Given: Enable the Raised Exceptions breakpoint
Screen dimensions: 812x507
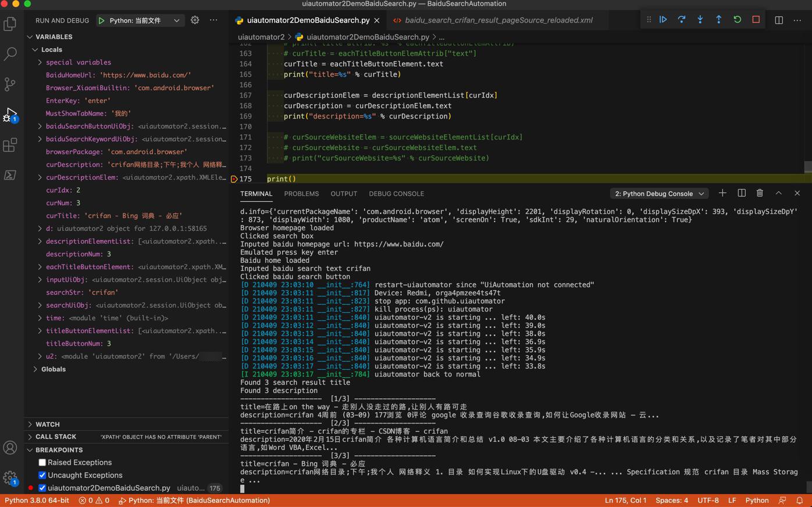Looking at the screenshot, I should click(x=42, y=463).
